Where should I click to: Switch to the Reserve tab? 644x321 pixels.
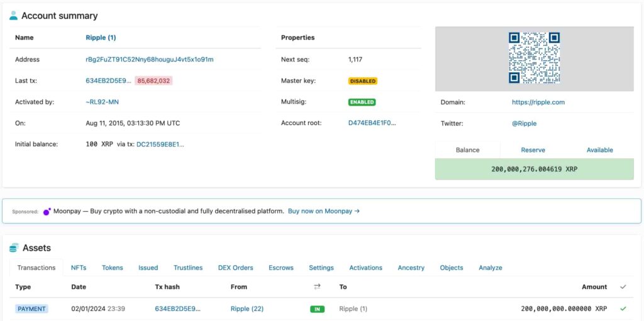click(533, 150)
